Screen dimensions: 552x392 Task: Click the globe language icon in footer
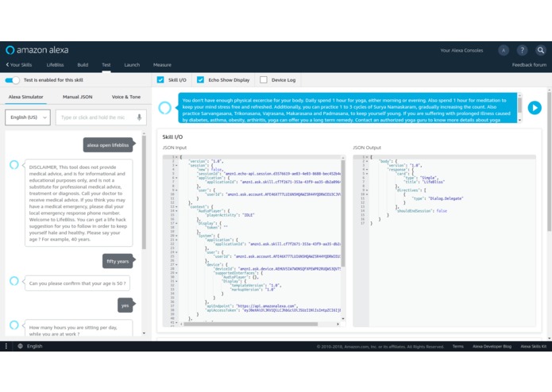20,346
